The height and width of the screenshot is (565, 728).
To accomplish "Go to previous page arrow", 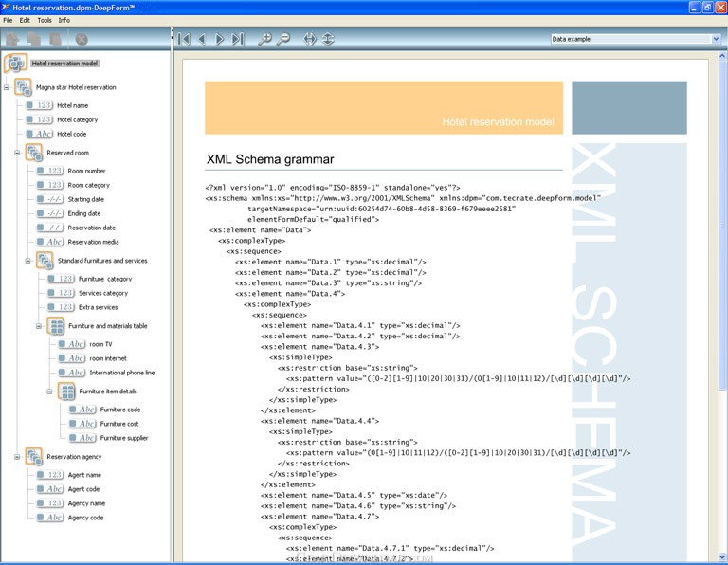I will [x=202, y=39].
